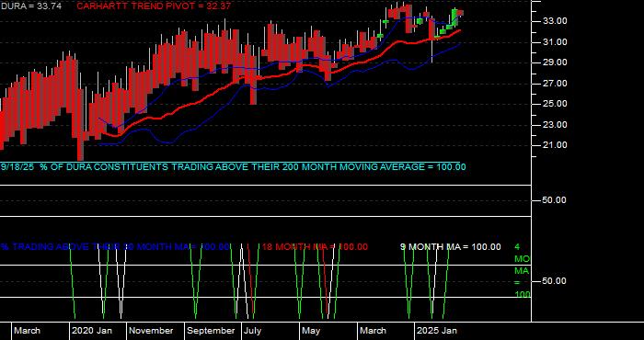The image size is (644, 340).
Task: Select the July date marker
Action: [253, 331]
